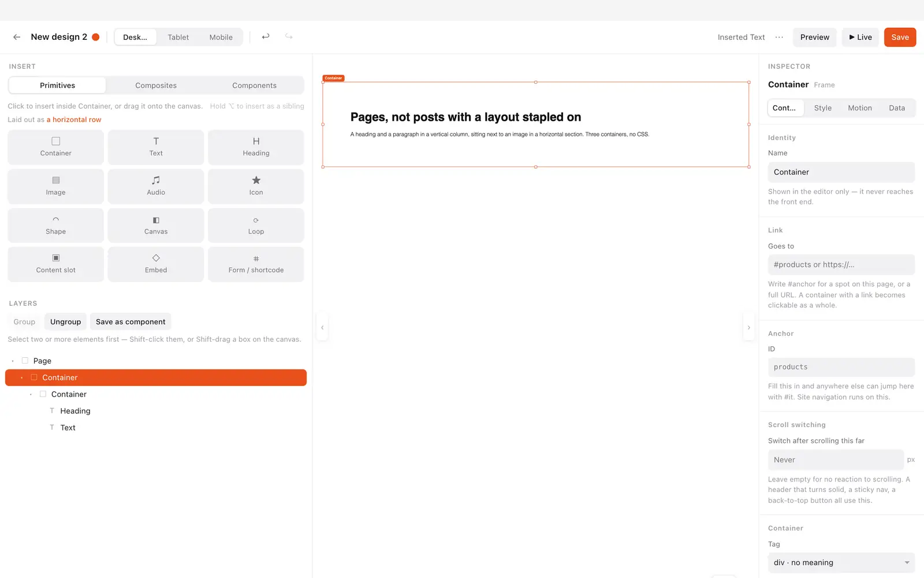Switch to Tablet viewport

tap(178, 37)
